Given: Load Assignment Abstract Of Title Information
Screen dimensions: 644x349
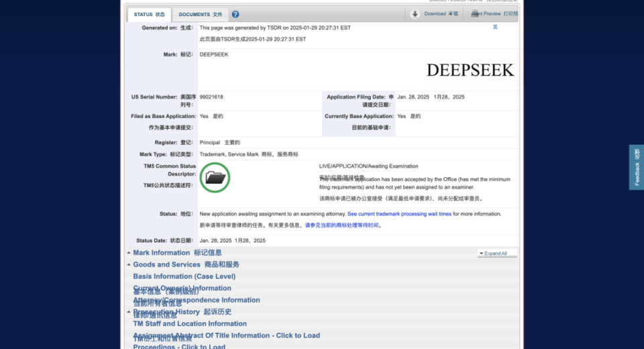Looking at the screenshot, I should tap(226, 336).
